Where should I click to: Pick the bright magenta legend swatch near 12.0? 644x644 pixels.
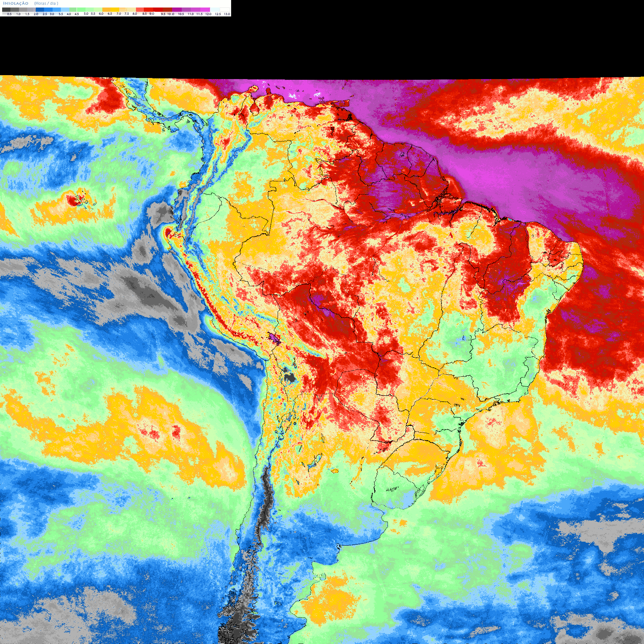205,10
